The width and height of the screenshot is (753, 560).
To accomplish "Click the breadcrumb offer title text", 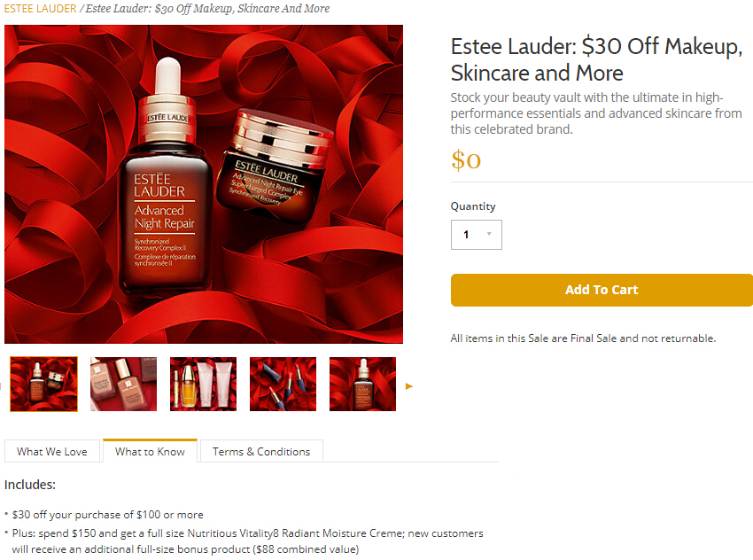I will click(x=207, y=9).
